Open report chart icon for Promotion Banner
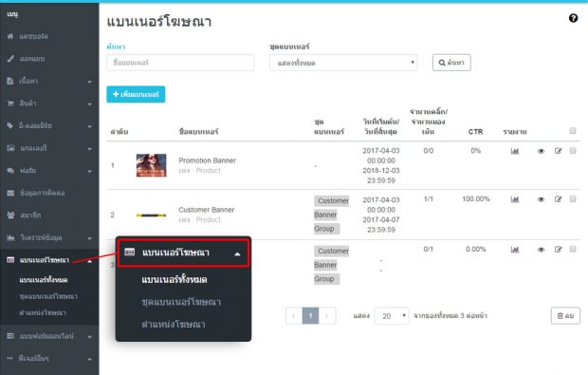The height and width of the screenshot is (375, 588). point(514,151)
